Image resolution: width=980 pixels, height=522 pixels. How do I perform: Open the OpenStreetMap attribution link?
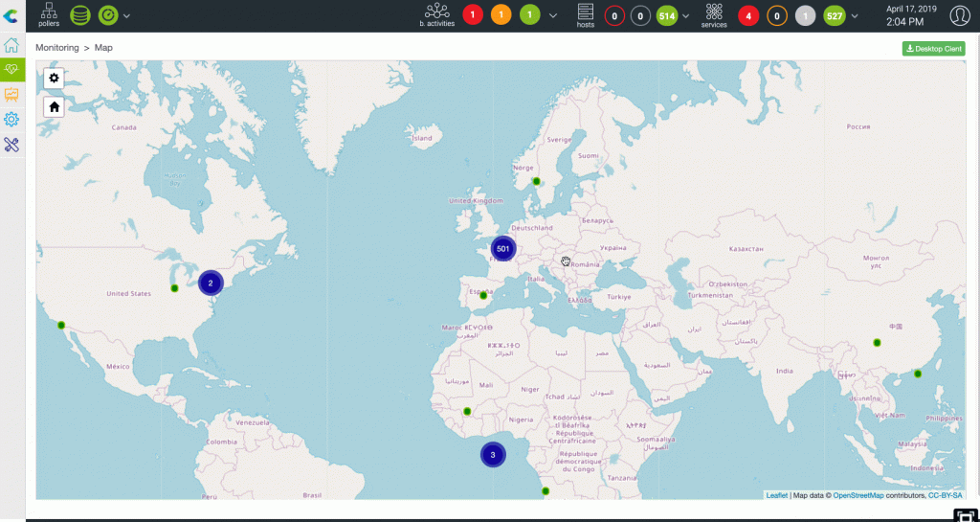point(858,495)
